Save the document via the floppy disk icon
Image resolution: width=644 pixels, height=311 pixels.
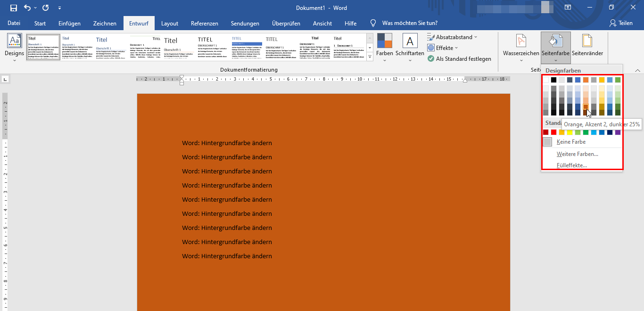[x=13, y=8]
